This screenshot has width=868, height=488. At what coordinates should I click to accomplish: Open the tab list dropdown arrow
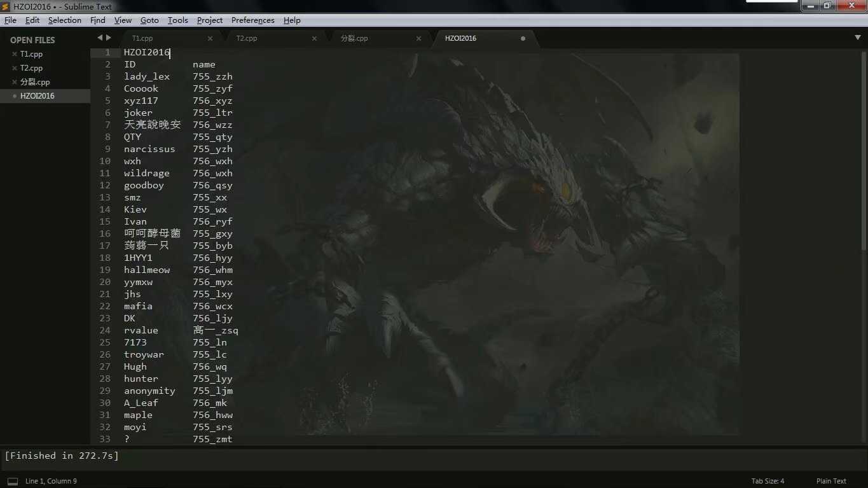pyautogui.click(x=858, y=38)
